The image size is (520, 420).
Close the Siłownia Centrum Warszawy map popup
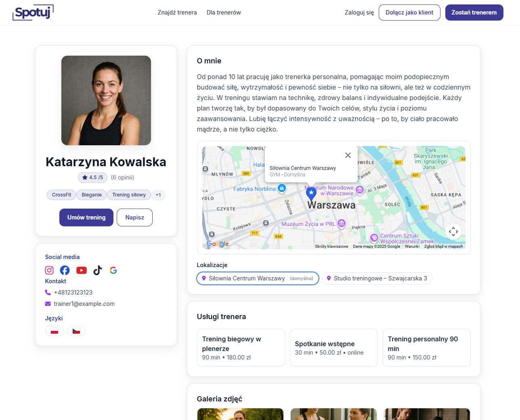coord(348,155)
